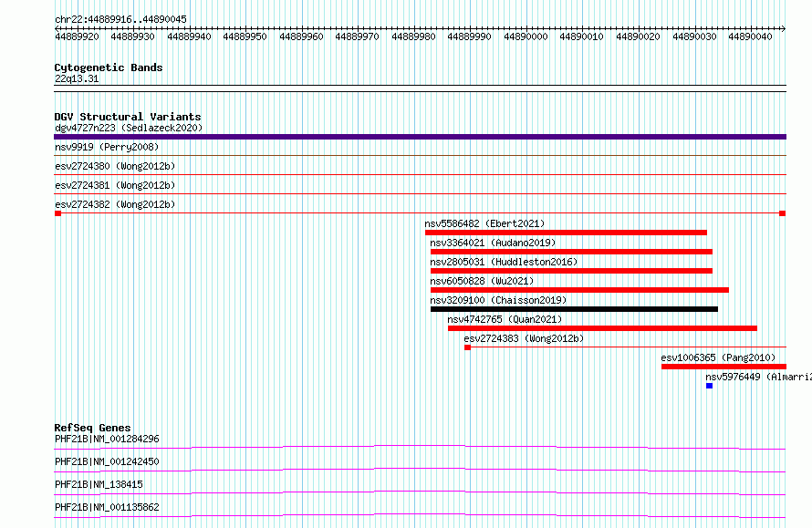This screenshot has height=528, width=812.
Task: Open the DGV Structural Variants track title
Action: click(x=128, y=117)
